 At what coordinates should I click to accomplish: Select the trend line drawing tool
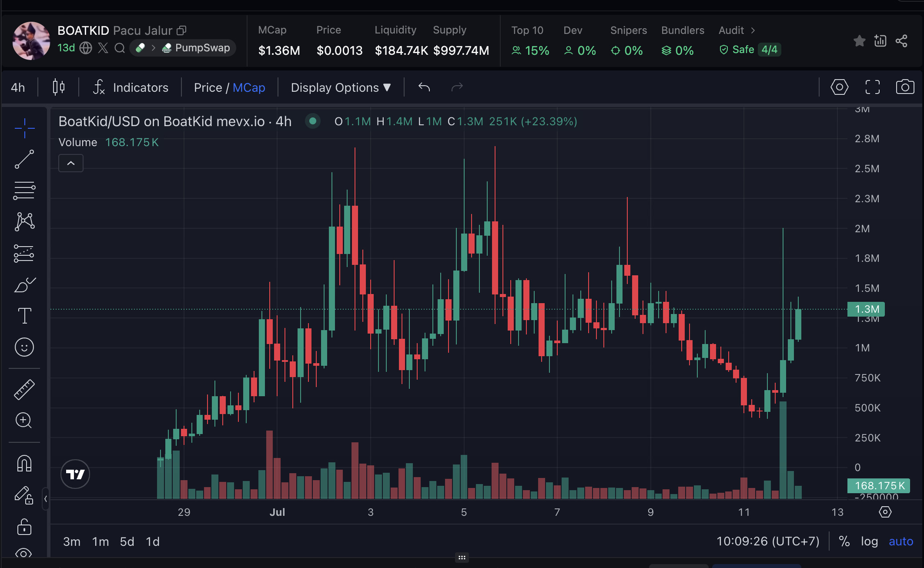click(x=24, y=159)
